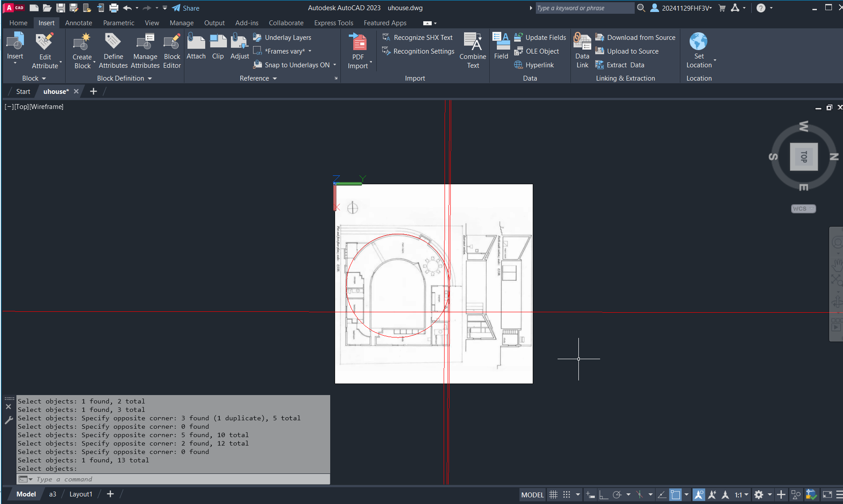Click the Plot printer icon in toolbar
The height and width of the screenshot is (504, 843).
click(114, 8)
